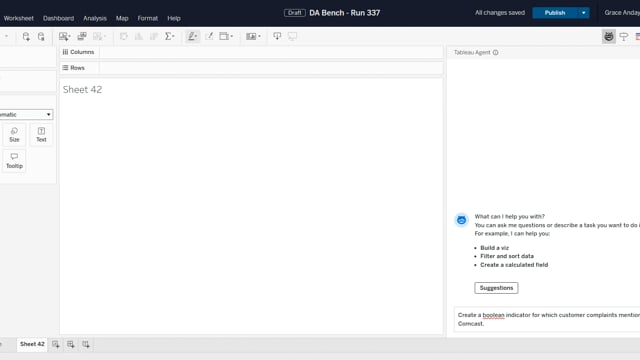640x360 pixels.
Task: Click the Show Me icon at far right
Action: (638, 36)
